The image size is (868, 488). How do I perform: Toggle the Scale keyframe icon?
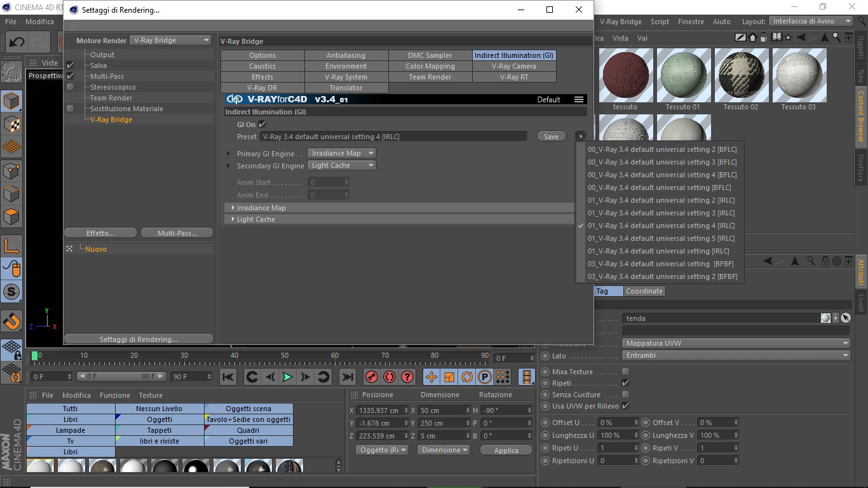click(x=449, y=377)
